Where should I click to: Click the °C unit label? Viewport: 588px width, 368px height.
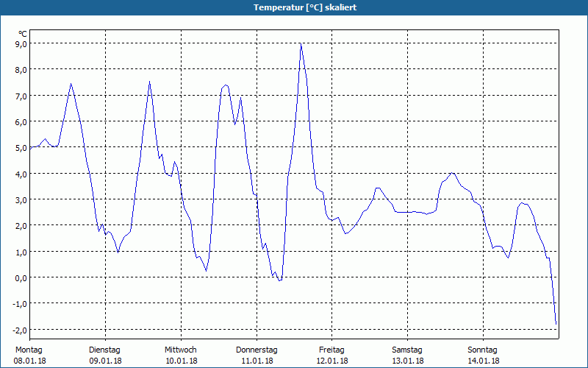click(x=23, y=34)
